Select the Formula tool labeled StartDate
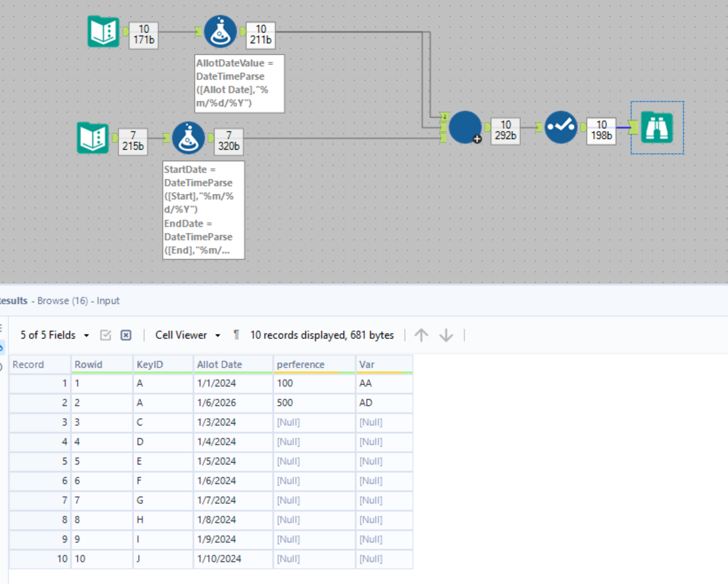728x584 pixels. pos(188,138)
